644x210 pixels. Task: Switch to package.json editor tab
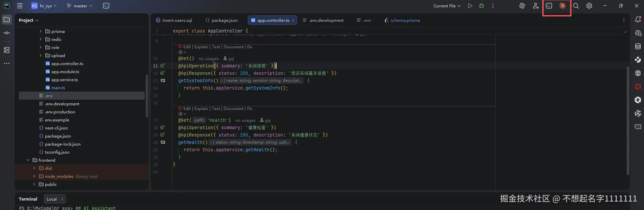coord(222,20)
